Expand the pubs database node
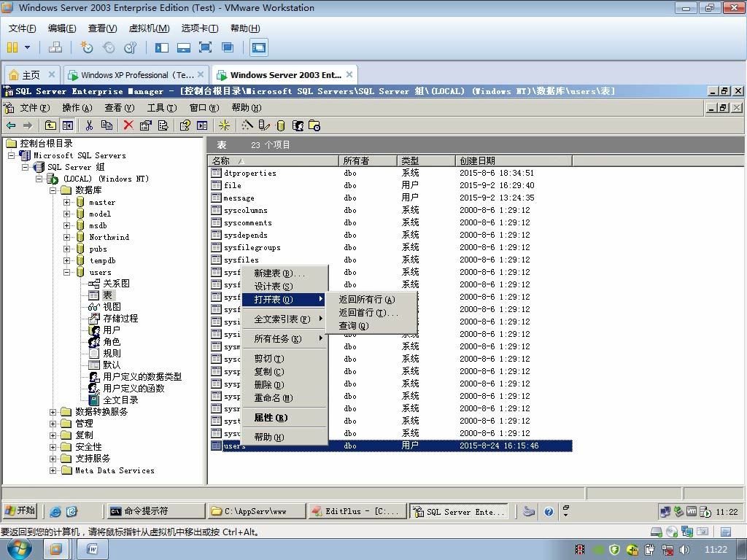Screen dimensions: 747x560 tap(66, 249)
